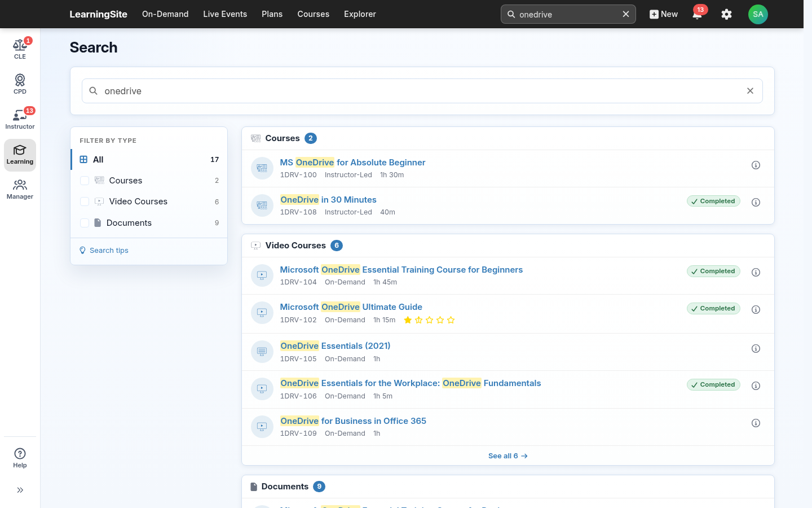The height and width of the screenshot is (508, 812).
Task: Open OneDrive for Business in Office 365
Action: 353,421
